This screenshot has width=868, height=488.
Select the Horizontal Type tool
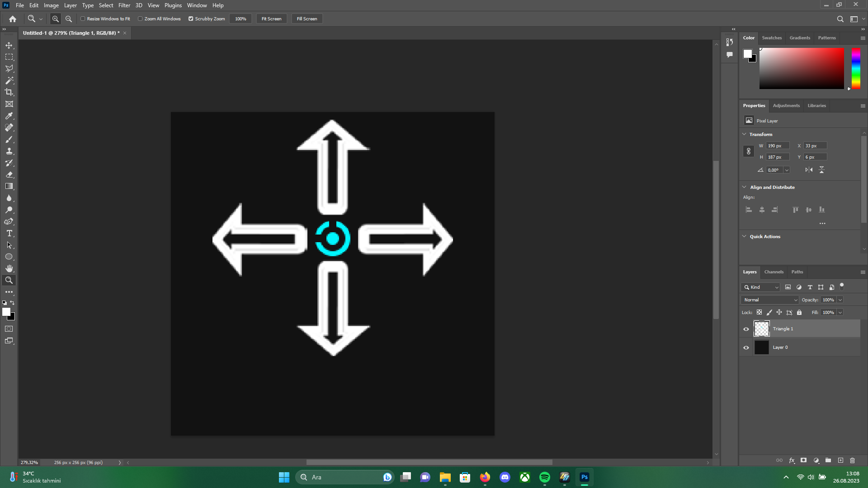click(x=9, y=233)
